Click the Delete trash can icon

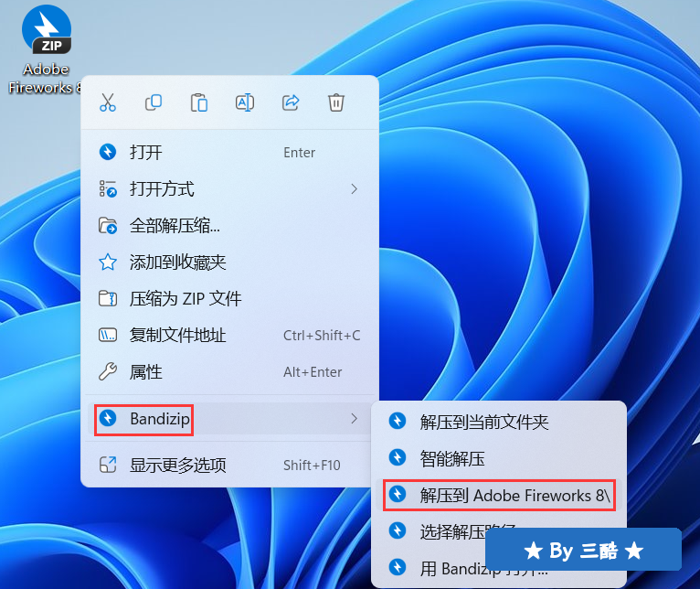click(x=336, y=102)
